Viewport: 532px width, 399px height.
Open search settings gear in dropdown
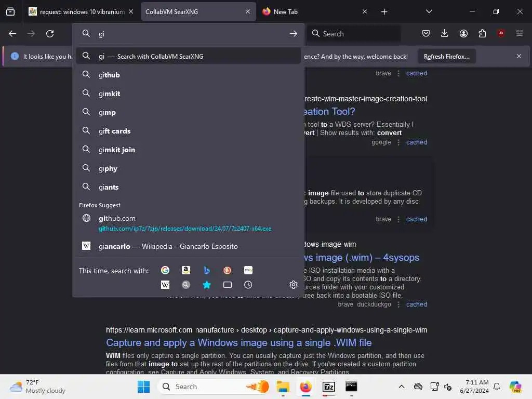tap(294, 285)
